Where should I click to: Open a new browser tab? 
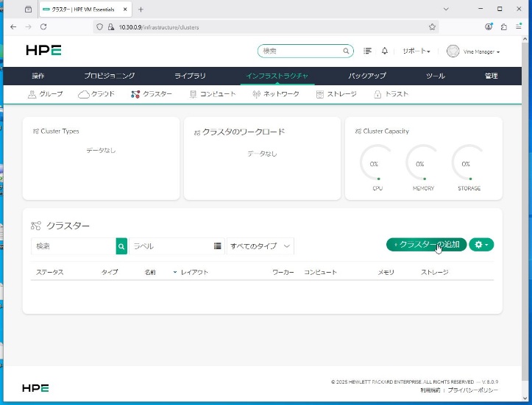pyautogui.click(x=141, y=9)
